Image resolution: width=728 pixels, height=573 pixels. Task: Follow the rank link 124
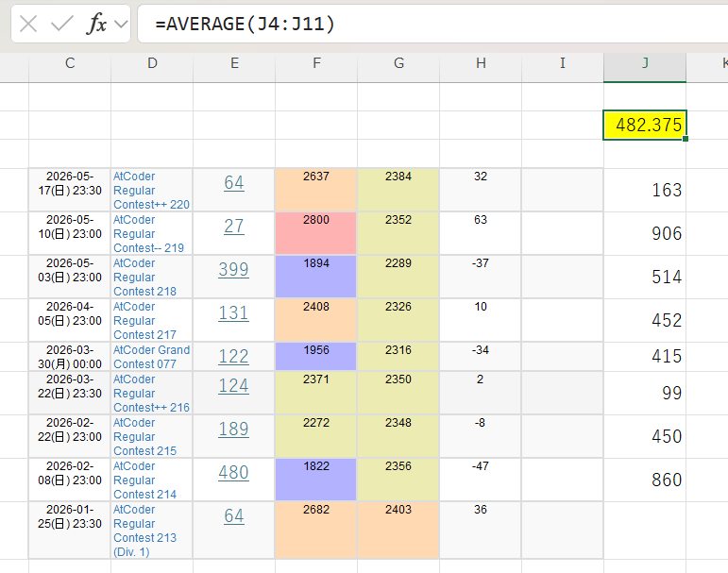[x=233, y=386]
